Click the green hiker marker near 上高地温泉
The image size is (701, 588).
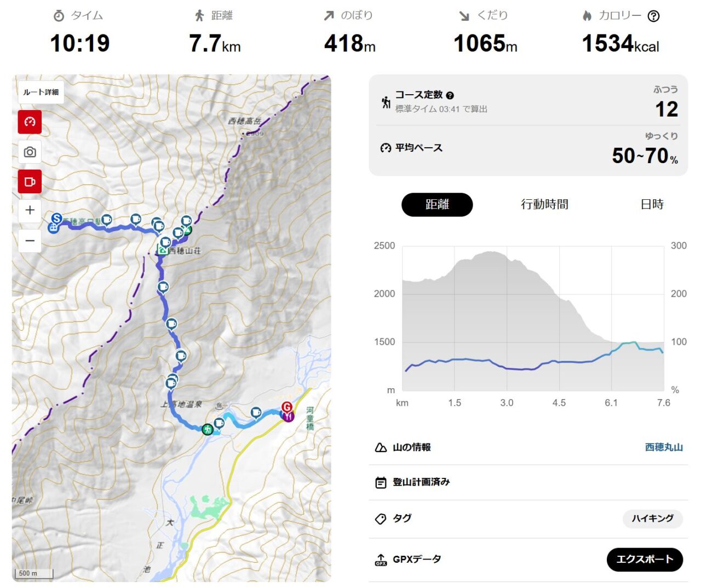click(207, 430)
